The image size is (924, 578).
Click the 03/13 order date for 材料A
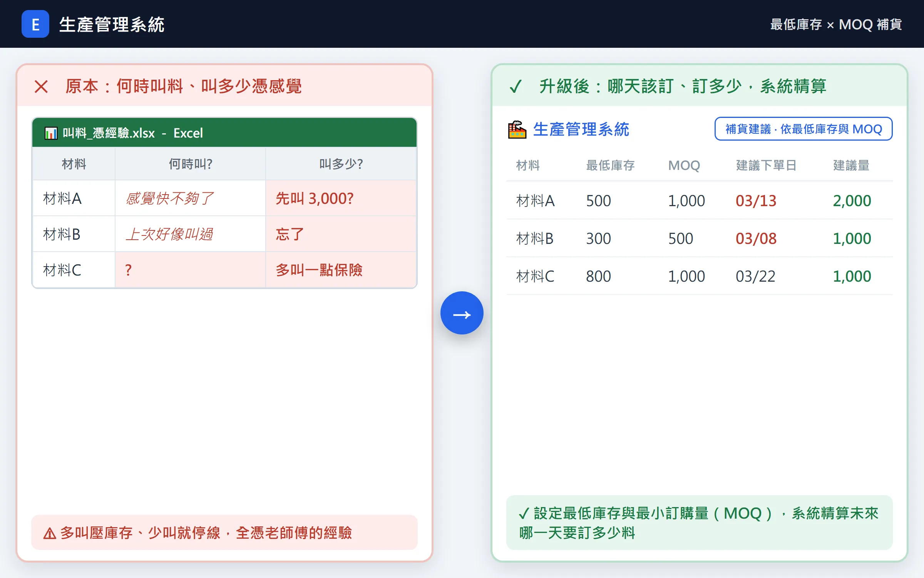tap(756, 201)
